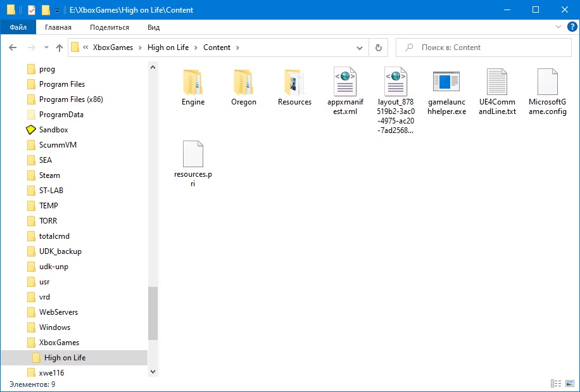The width and height of the screenshot is (580, 392).
Task: Click Properties quick access toolbar icon
Action: 32,10
